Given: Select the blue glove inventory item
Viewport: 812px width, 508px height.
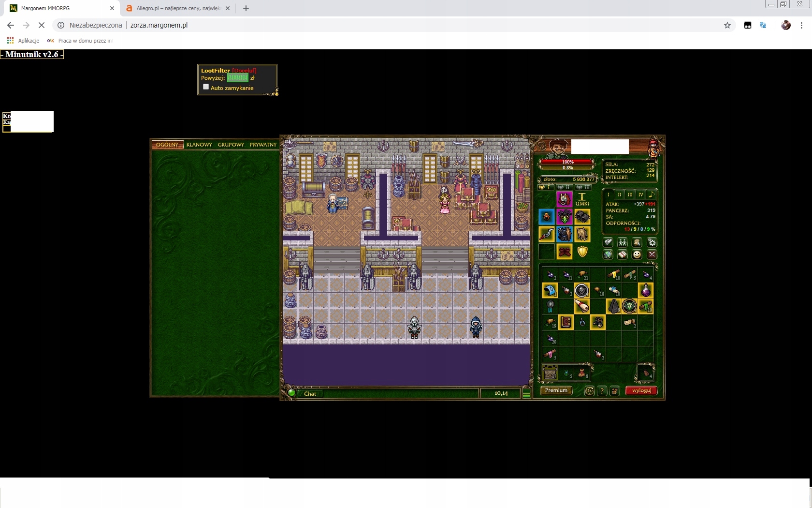Looking at the screenshot, I should click(550, 290).
